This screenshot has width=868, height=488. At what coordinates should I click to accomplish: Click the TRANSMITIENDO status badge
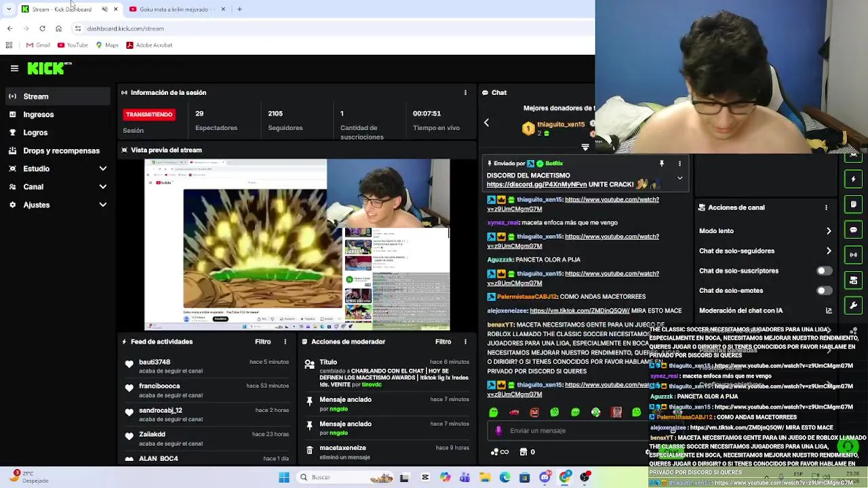[x=149, y=115]
